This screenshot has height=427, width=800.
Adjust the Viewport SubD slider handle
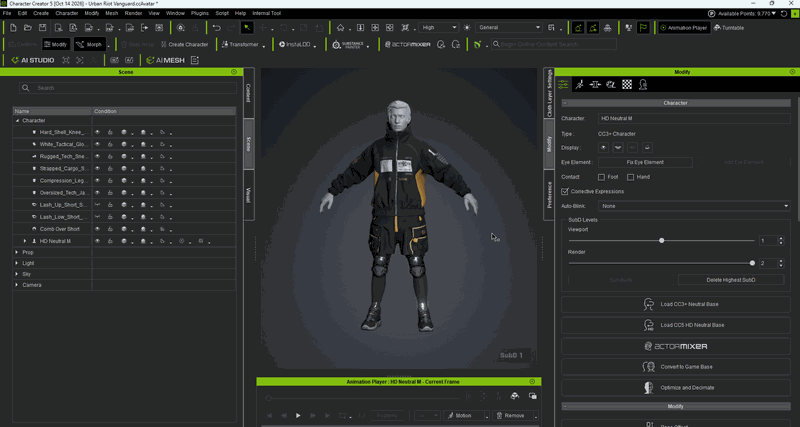tap(662, 240)
